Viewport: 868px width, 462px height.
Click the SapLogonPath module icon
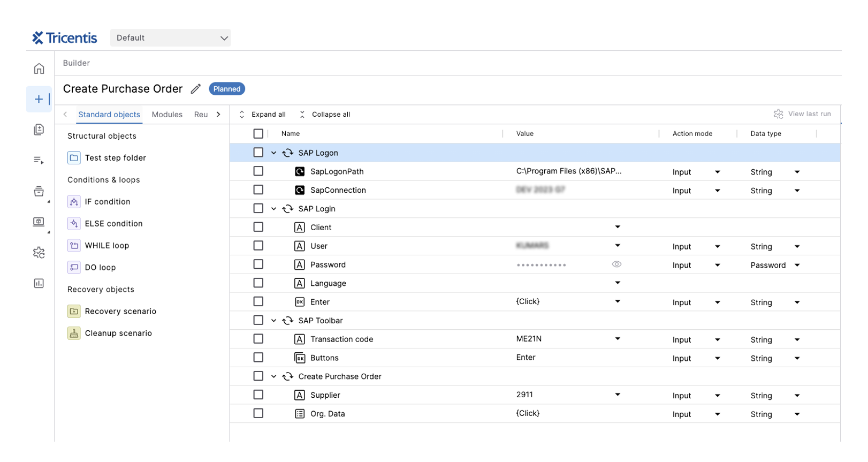(300, 172)
